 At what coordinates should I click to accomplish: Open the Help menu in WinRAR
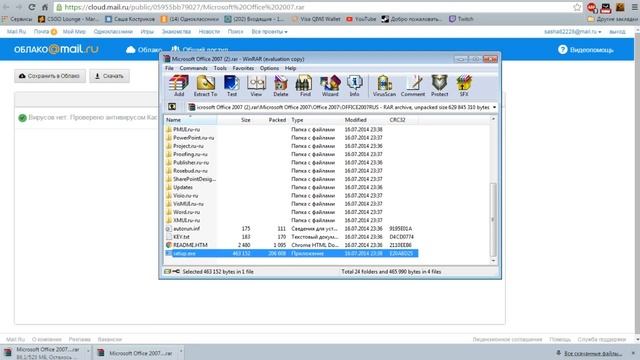290,68
